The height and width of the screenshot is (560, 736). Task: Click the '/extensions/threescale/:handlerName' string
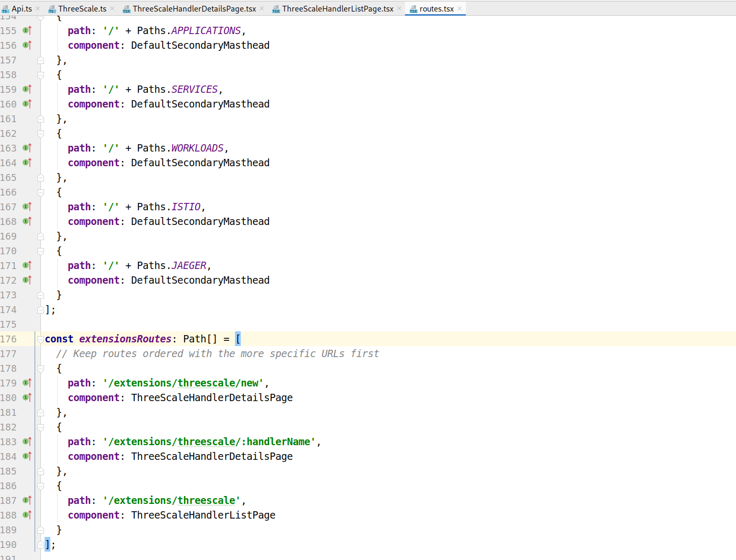209,441
